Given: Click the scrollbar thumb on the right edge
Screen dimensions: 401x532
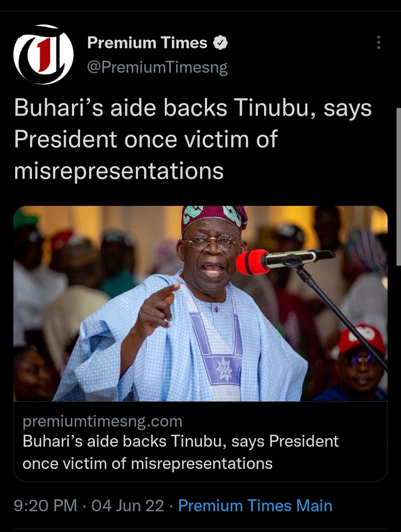Looking at the screenshot, I should point(399,186).
